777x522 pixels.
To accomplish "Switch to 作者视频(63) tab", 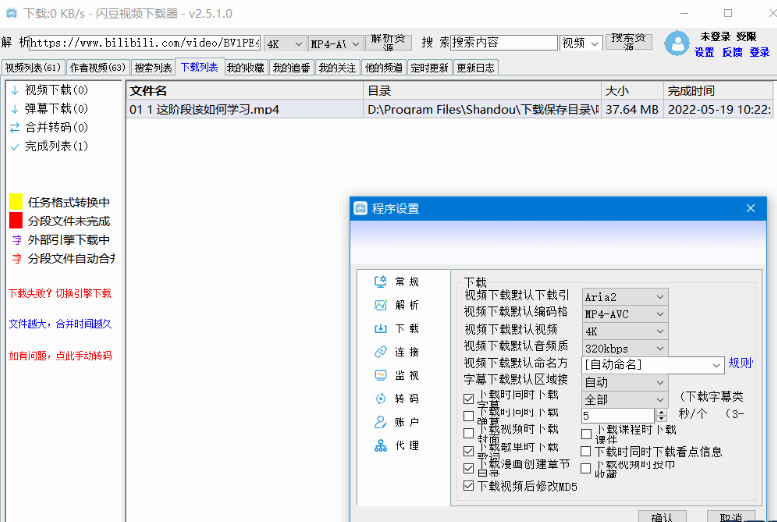I will pyautogui.click(x=98, y=67).
